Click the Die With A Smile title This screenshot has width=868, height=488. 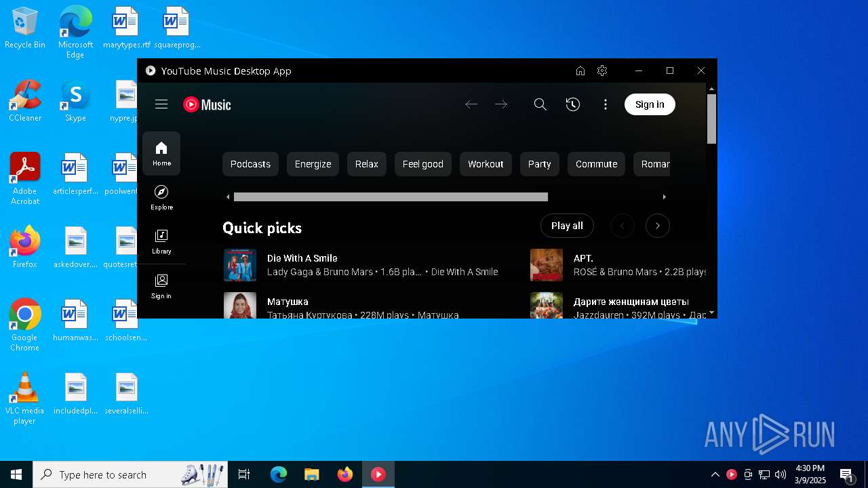(302, 258)
